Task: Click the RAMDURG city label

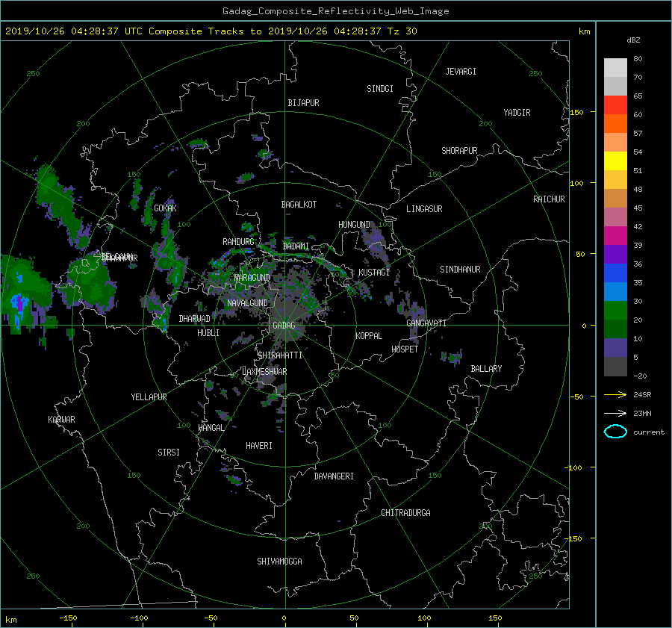Action: tap(238, 242)
